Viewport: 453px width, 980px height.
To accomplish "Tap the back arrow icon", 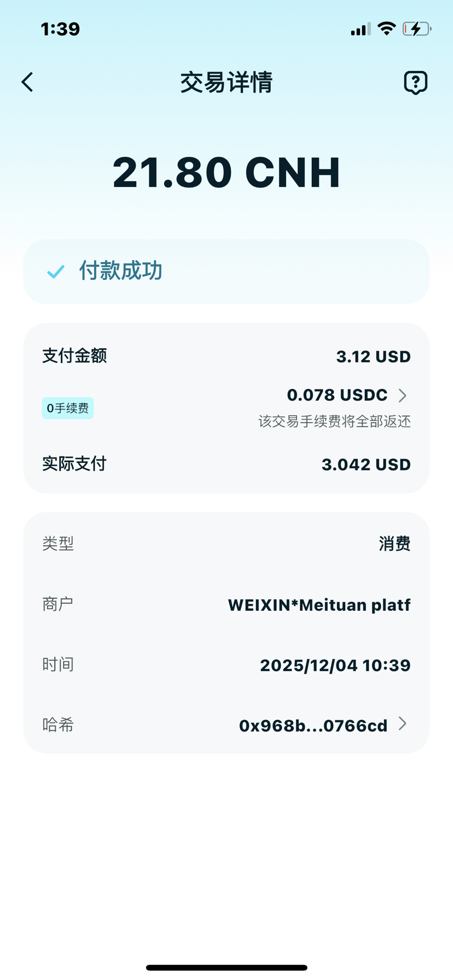I will [27, 82].
